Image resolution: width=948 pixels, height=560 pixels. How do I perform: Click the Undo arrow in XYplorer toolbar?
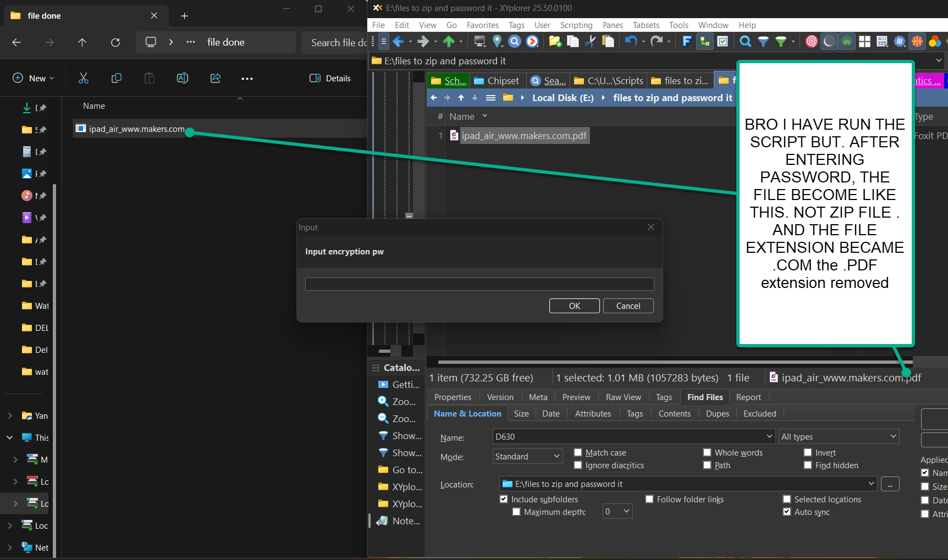point(631,41)
